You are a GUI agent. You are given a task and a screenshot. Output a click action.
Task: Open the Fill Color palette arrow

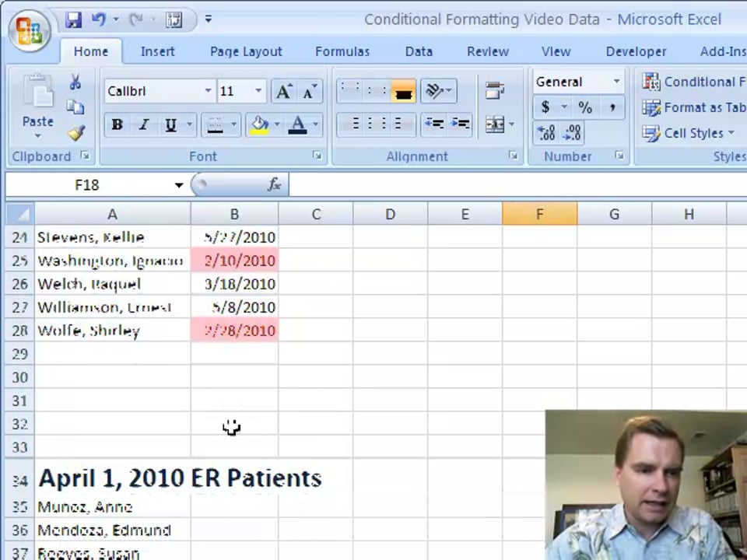point(277,124)
